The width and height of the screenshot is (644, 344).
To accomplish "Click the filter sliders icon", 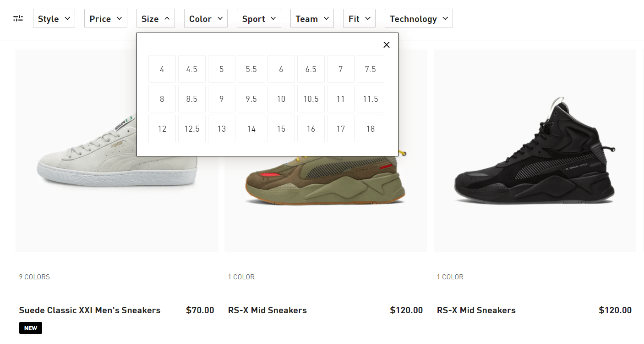I will click(18, 19).
